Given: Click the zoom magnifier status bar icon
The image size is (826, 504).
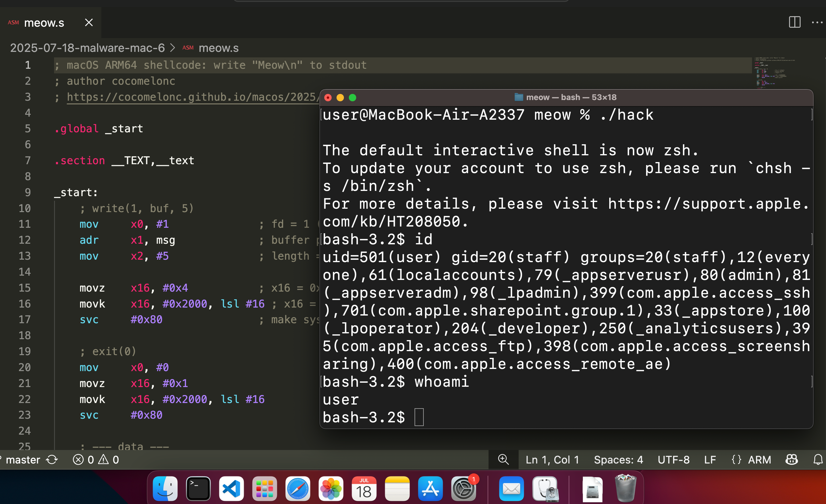Looking at the screenshot, I should coord(503,459).
